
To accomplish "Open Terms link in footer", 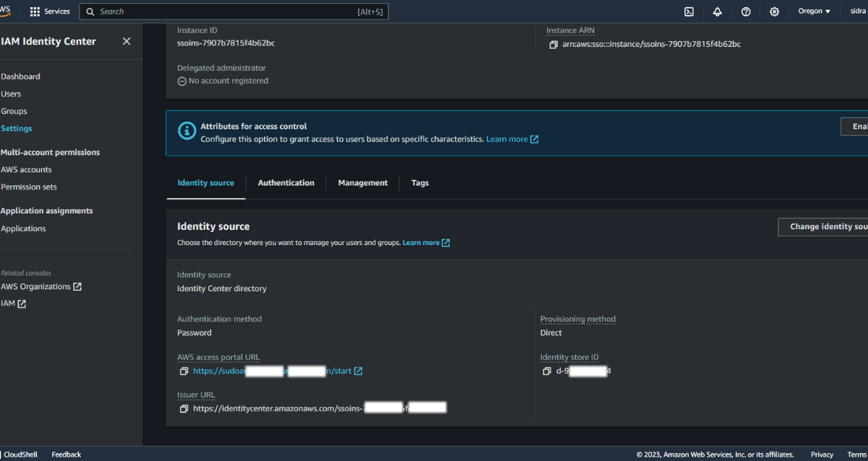I will click(857, 454).
